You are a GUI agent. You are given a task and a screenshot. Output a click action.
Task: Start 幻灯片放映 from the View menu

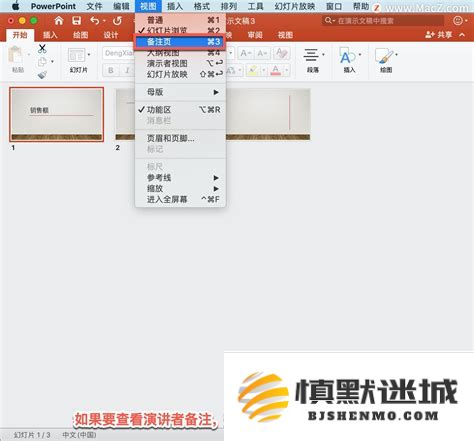[x=180, y=74]
